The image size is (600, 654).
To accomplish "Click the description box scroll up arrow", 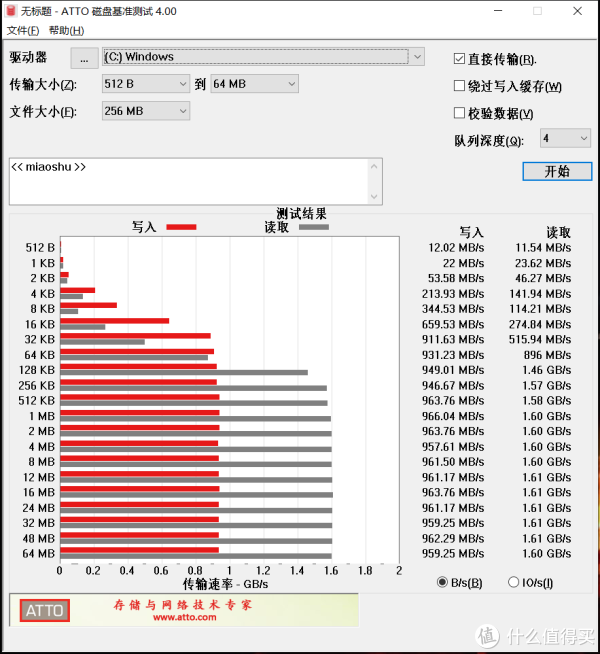I will 374,166.
